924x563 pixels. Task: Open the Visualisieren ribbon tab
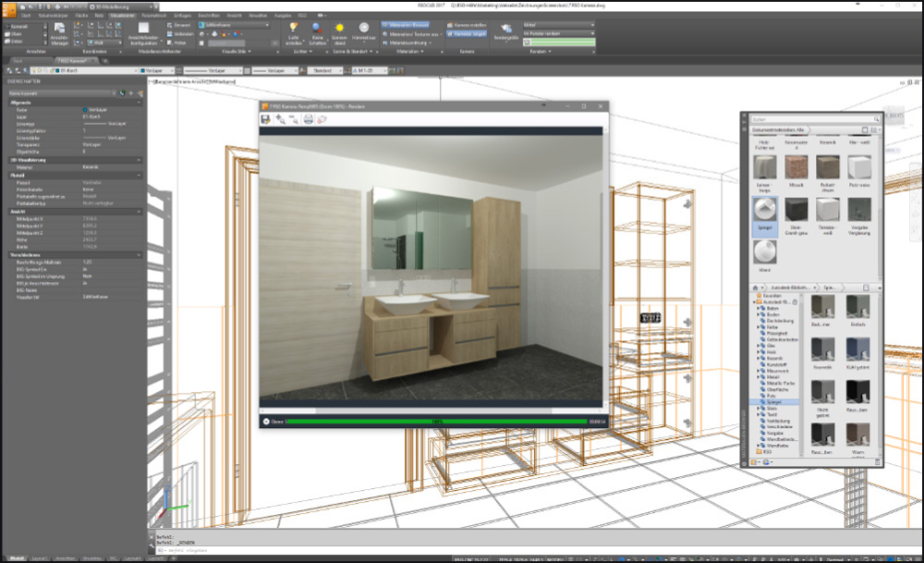pyautogui.click(x=122, y=16)
